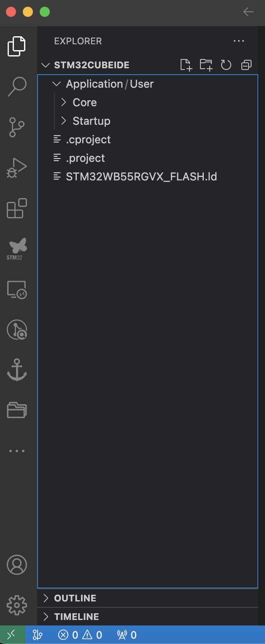This screenshot has width=265, height=644.
Task: Open the Remote Explorer view
Action: pyautogui.click(x=17, y=290)
